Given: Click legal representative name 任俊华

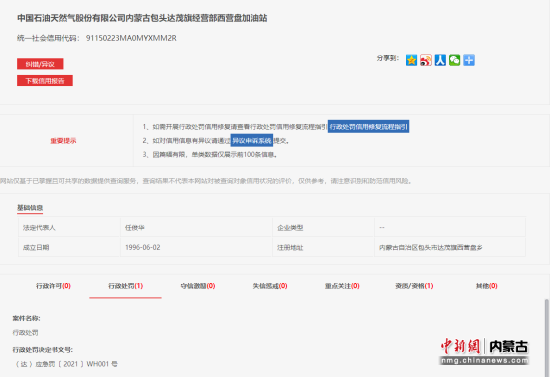Looking at the screenshot, I should (135, 228).
